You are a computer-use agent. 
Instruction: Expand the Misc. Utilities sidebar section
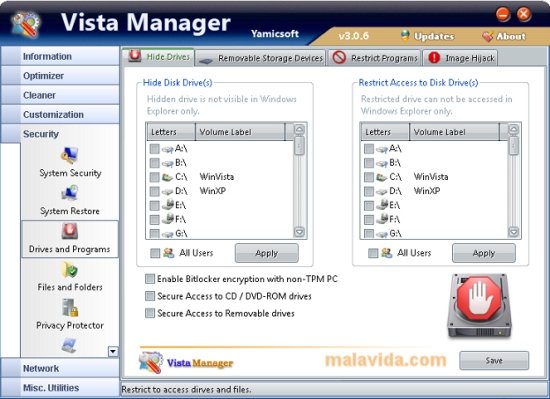tap(60, 388)
